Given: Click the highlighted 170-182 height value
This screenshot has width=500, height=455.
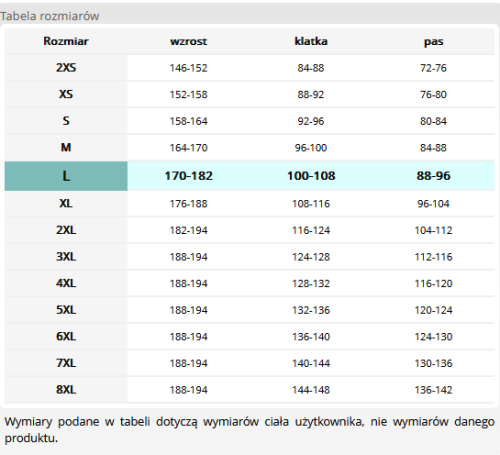Looking at the screenshot, I should [x=189, y=176].
